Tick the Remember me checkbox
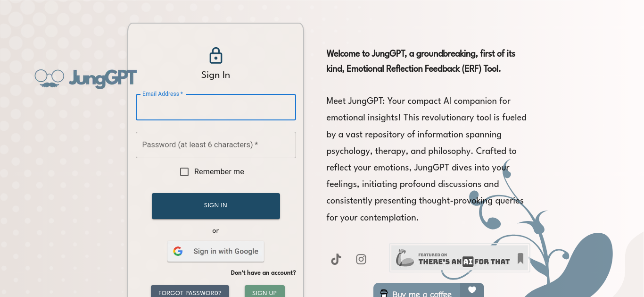 [184, 172]
